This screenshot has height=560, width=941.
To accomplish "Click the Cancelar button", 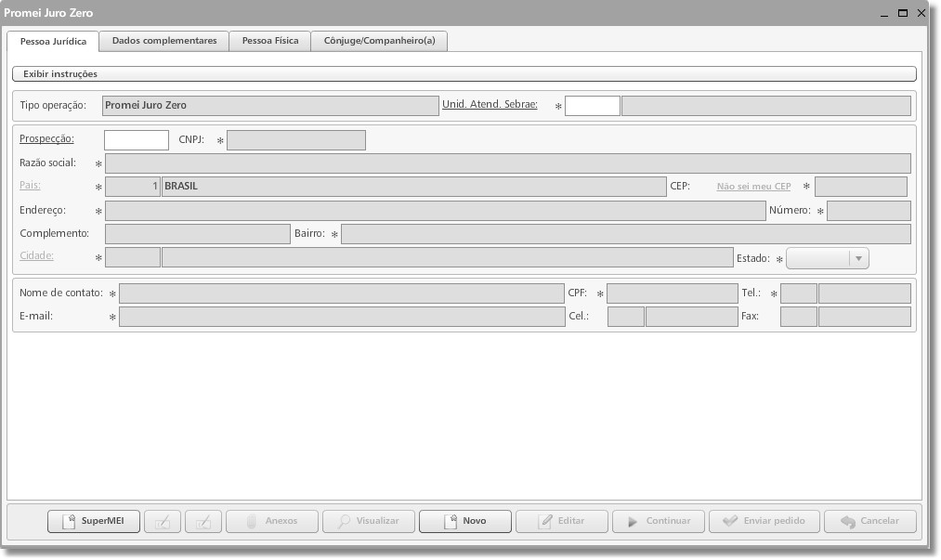I will point(870,521).
